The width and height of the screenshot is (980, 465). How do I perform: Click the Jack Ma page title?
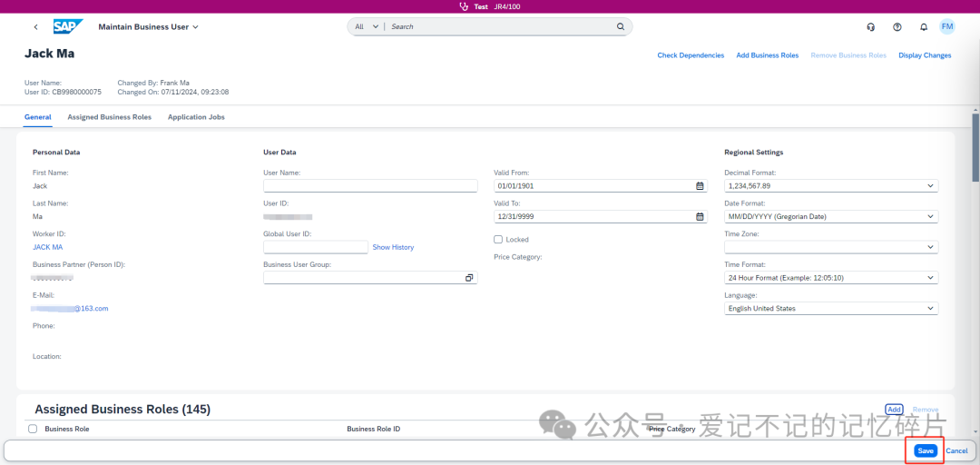[49, 54]
